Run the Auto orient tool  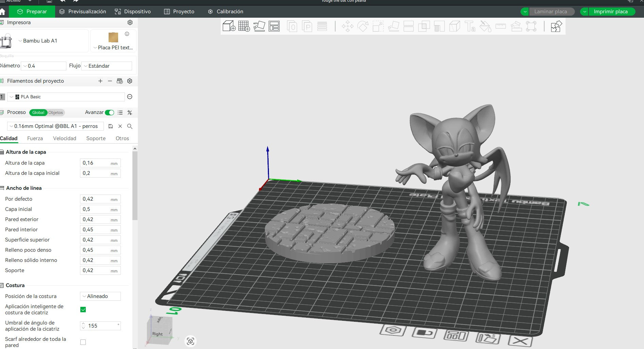259,26
